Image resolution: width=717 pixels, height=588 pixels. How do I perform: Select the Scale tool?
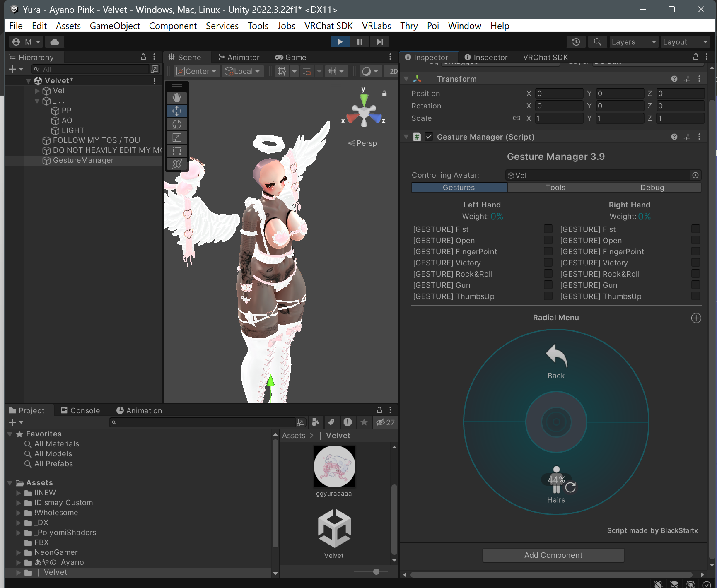[177, 137]
